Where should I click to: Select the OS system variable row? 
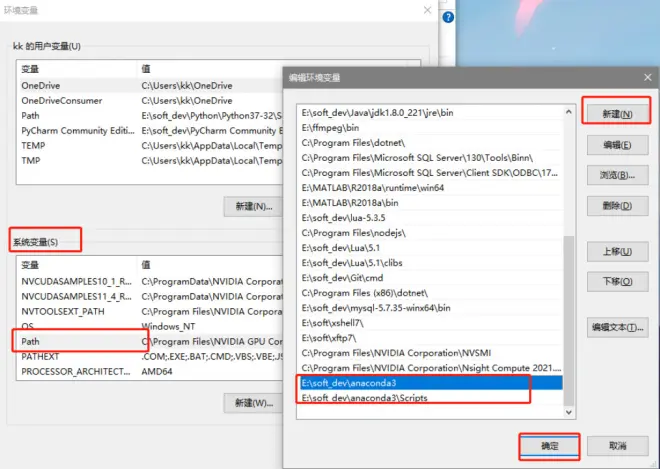[151, 326]
